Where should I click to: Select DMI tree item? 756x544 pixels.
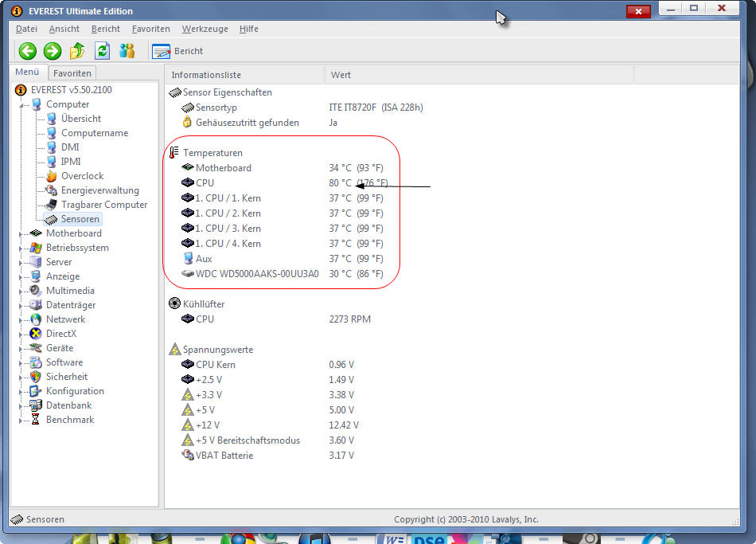[x=70, y=147]
